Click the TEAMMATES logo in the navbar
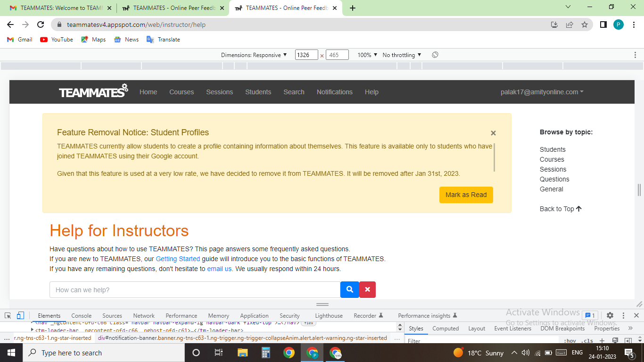Viewport: 644px width, 362px height. tap(92, 92)
